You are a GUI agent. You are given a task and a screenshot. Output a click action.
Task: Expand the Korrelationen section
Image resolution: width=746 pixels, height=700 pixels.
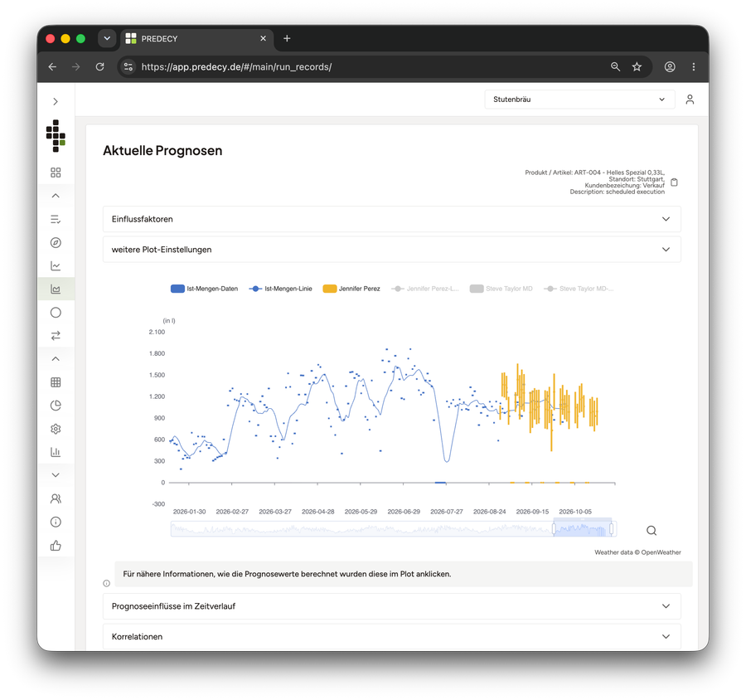pos(391,637)
